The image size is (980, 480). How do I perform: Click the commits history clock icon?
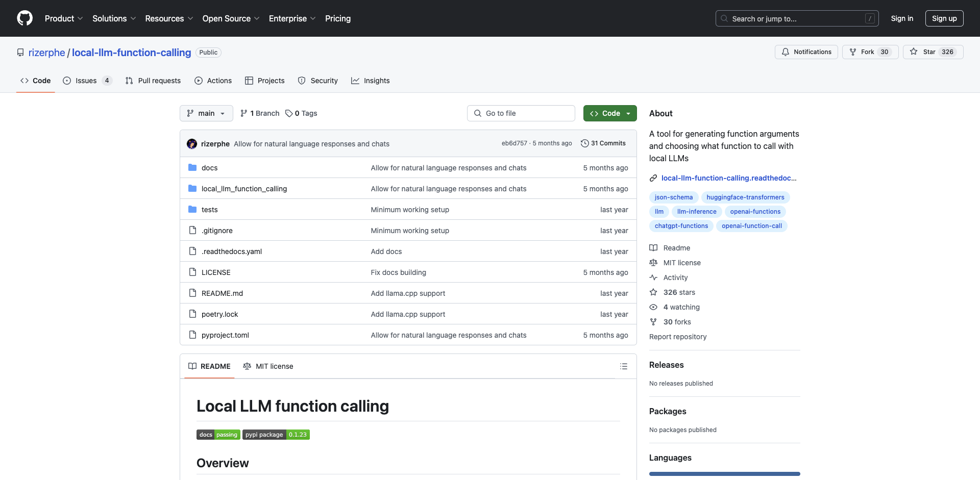point(585,143)
